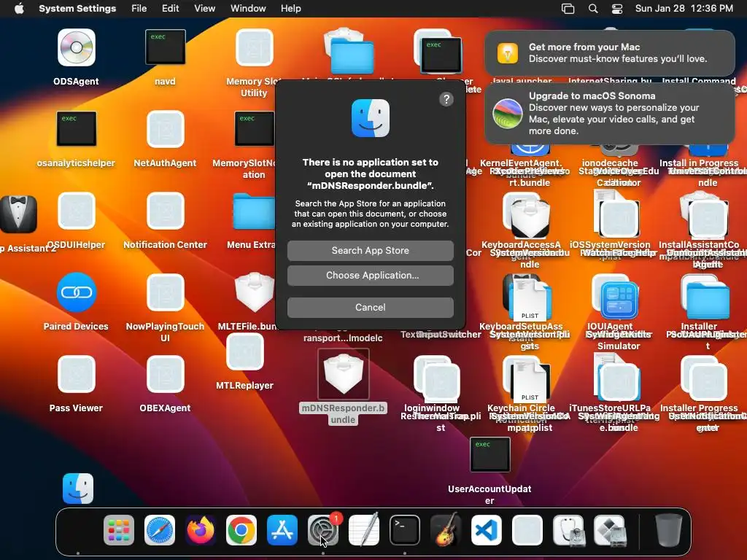Open Firefox in the Dock
The image size is (747, 560).
[x=201, y=530]
